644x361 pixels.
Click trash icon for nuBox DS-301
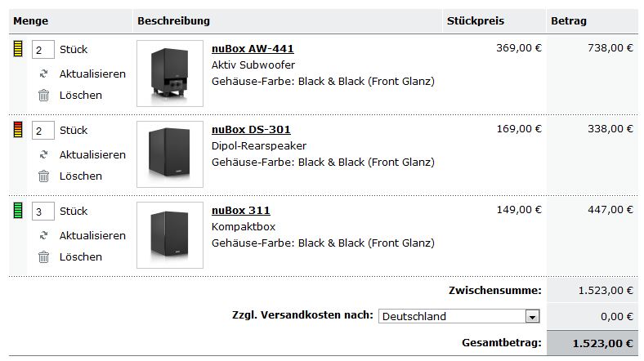[43, 176]
